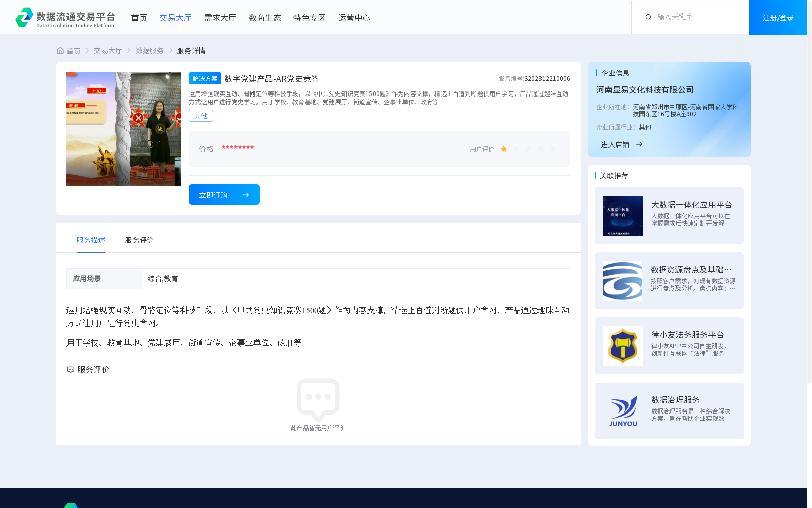Click 首页 breadcrumb link
The image size is (812, 508).
(x=74, y=51)
